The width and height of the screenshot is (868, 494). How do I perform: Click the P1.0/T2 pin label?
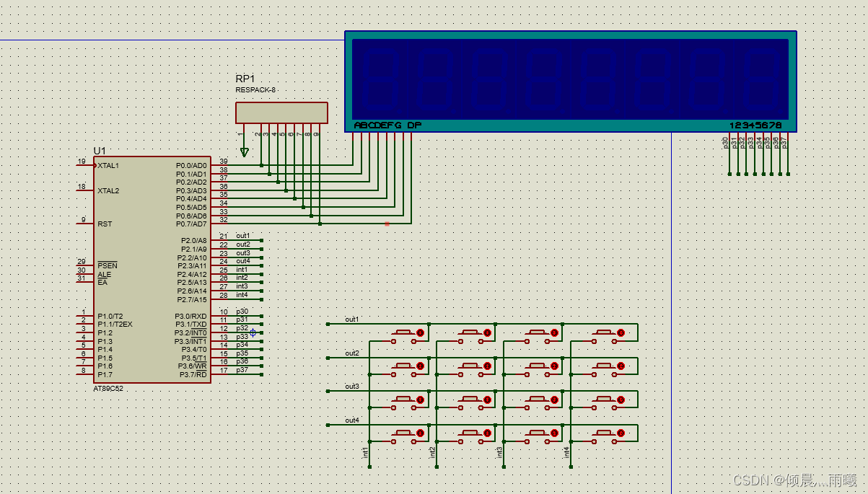110,316
